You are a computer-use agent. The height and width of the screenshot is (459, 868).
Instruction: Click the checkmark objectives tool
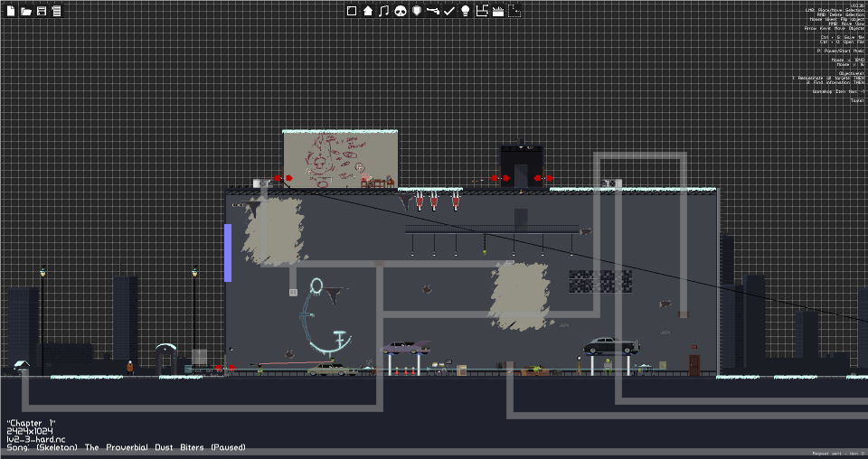[449, 11]
